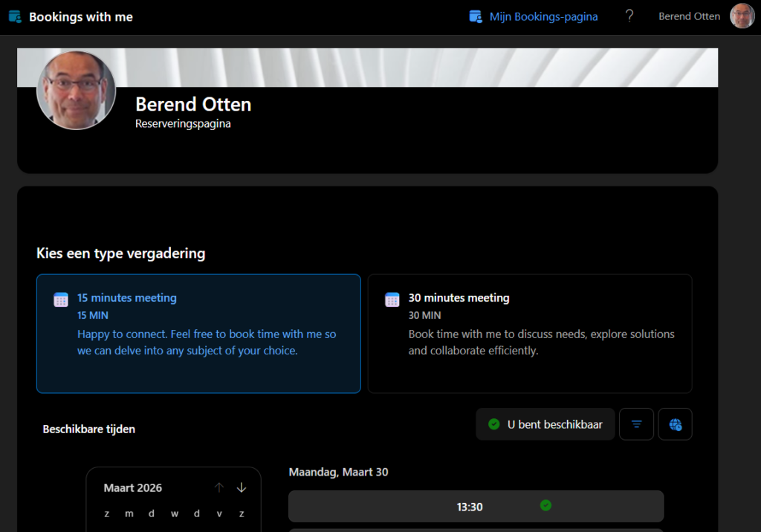Screen dimensions: 761x532
Task: Click the Berend Otten account name
Action: click(x=689, y=16)
